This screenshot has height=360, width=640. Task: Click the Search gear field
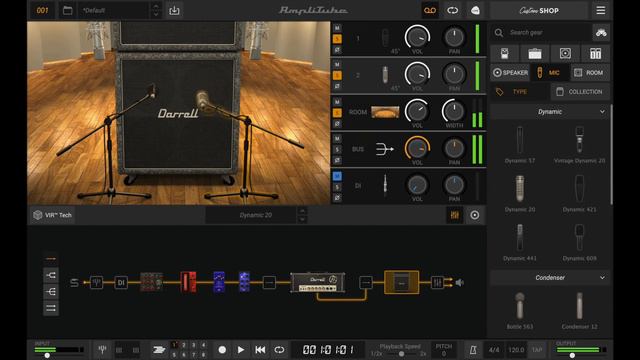tap(542, 32)
